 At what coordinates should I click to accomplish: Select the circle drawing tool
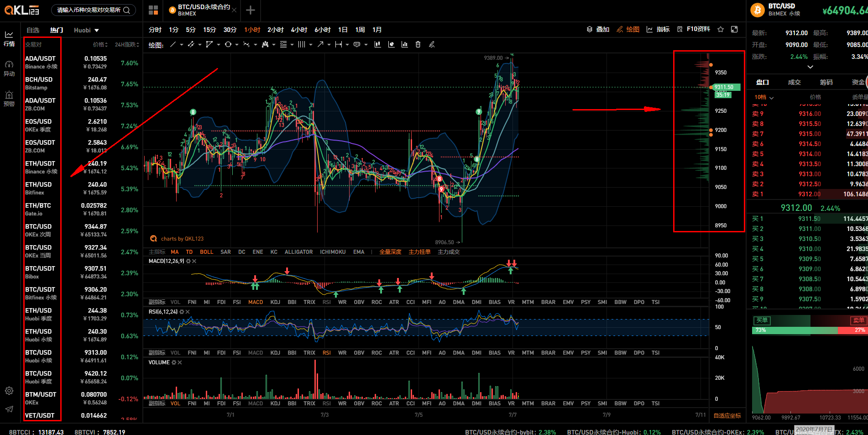[x=228, y=44]
